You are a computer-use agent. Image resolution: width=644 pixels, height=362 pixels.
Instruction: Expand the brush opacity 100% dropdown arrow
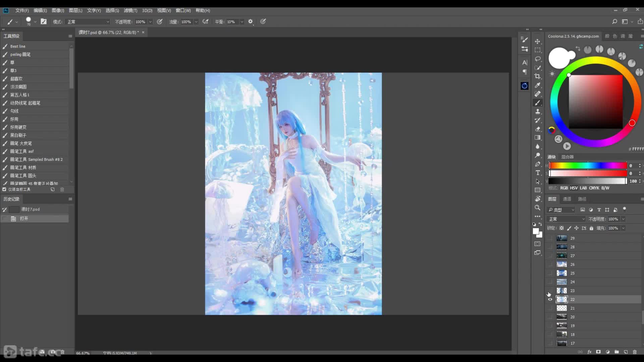coord(150,22)
